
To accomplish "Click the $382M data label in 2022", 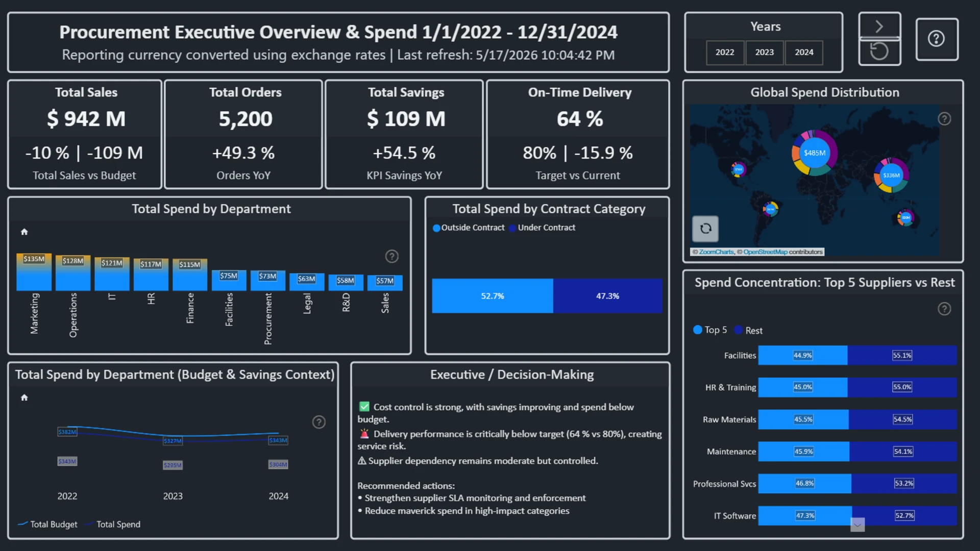I will click(x=67, y=432).
